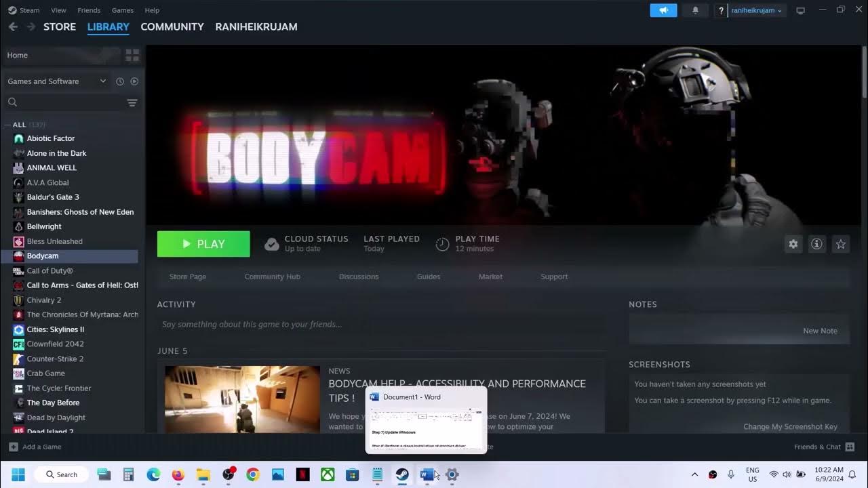Click the recent activity clock filter icon
The image size is (868, 488).
(120, 81)
